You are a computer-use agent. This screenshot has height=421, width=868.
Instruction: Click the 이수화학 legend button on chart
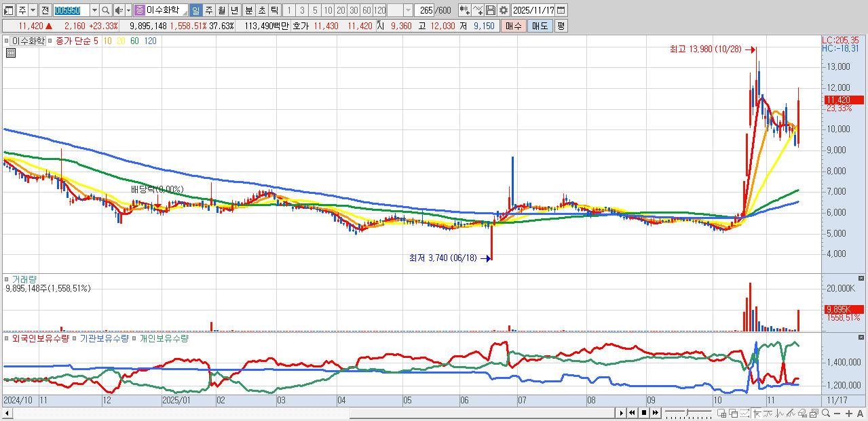coord(28,41)
